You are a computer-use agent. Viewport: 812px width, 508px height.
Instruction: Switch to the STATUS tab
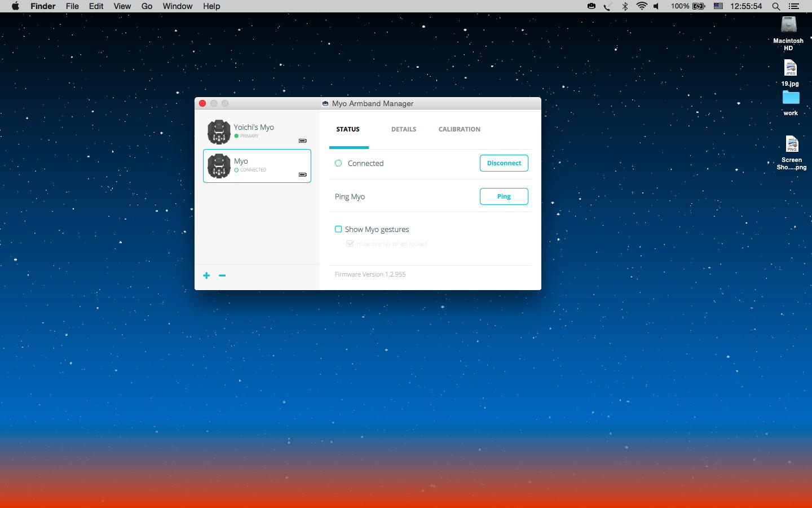[348, 129]
